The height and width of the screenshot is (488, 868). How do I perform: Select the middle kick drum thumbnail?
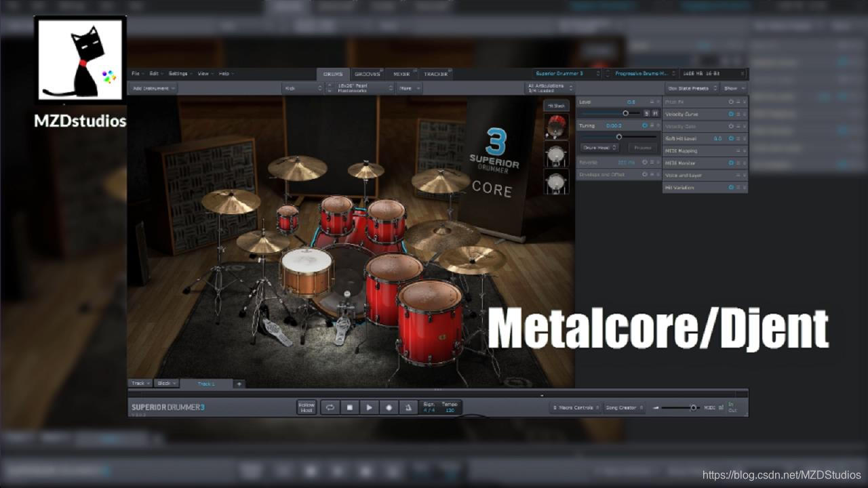click(x=556, y=155)
